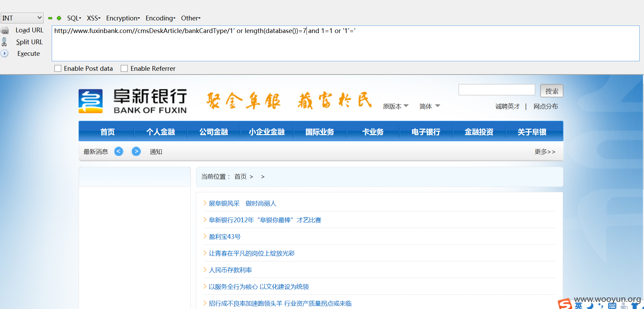Viewport: 644px width, 309px height.
Task: Click the 最新消息 label
Action: coord(96,151)
